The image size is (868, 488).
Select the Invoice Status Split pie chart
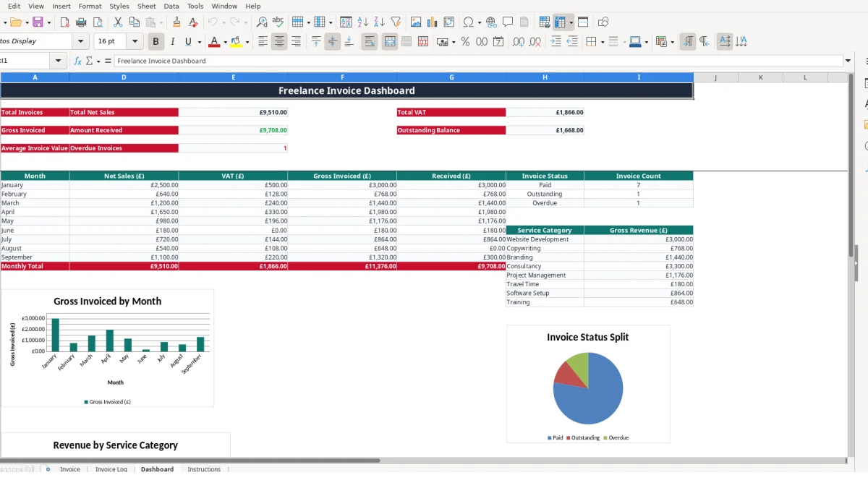(588, 384)
